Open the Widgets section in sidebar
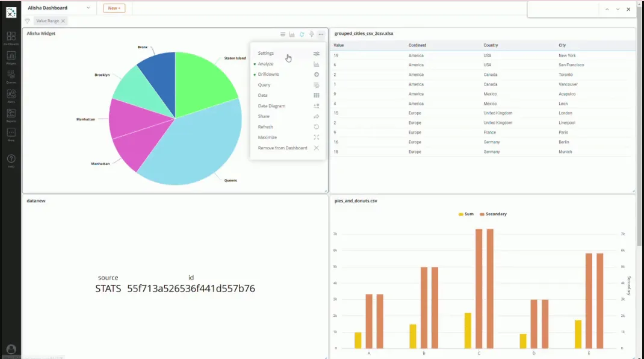This screenshot has height=359, width=644. 11,57
